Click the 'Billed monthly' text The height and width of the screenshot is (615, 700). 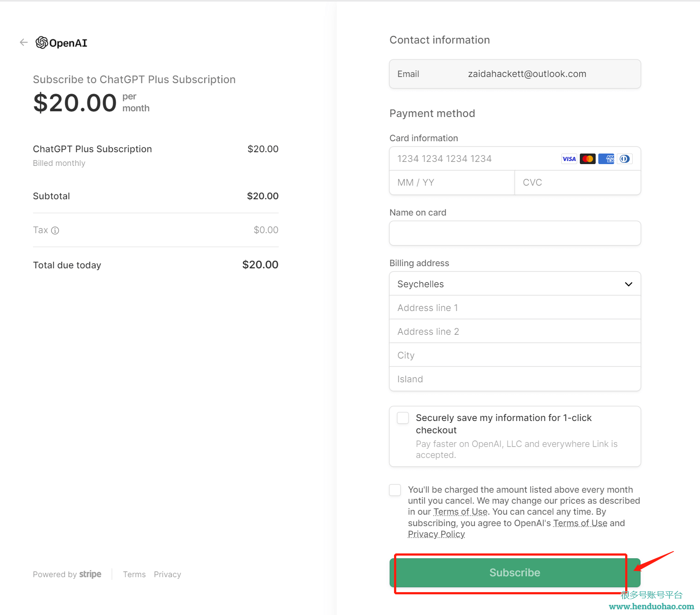click(59, 163)
